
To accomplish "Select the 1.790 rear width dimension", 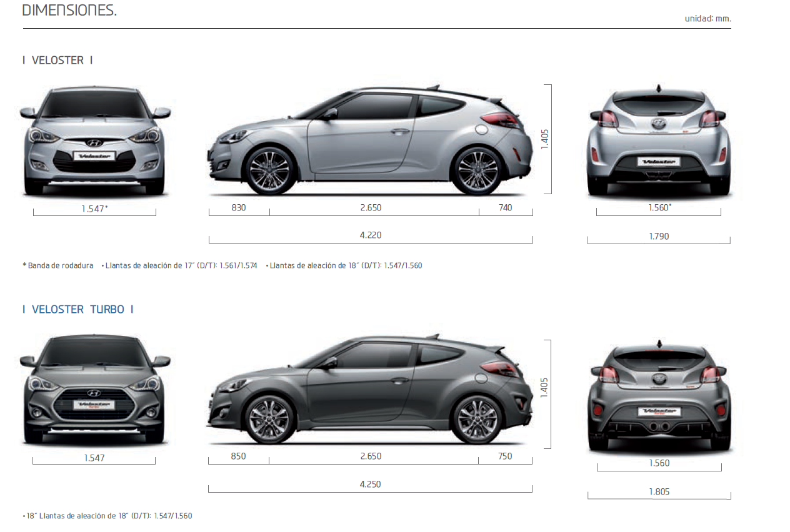I will 658,236.
